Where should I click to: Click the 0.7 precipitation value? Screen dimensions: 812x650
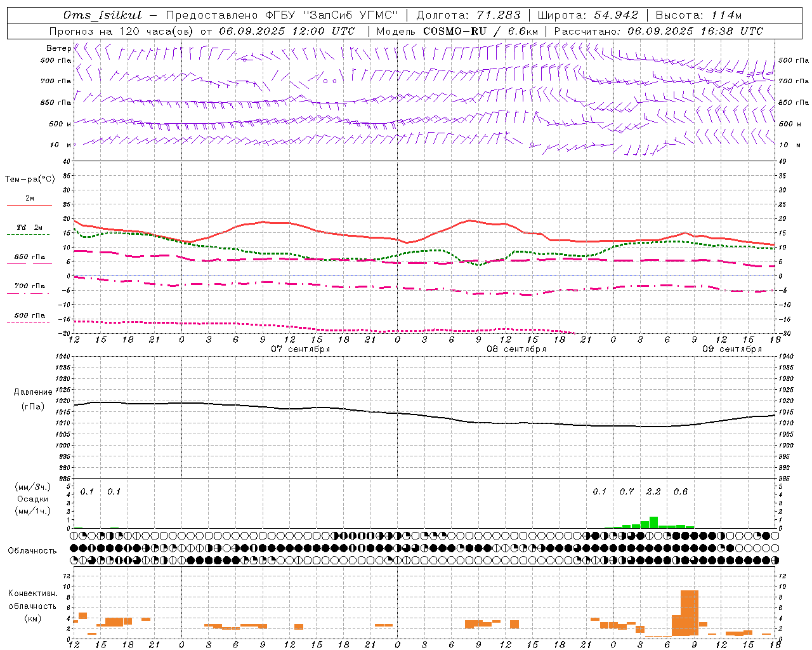click(x=627, y=491)
